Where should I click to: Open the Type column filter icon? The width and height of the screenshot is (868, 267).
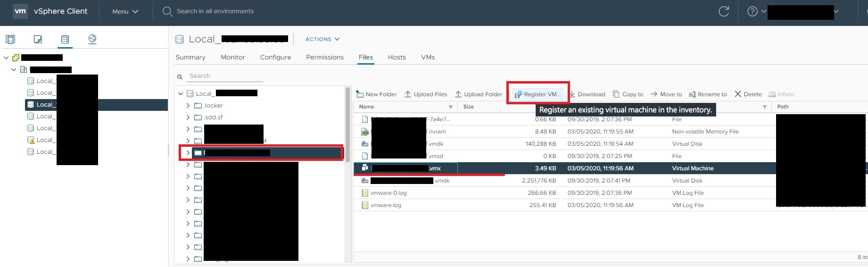[764, 107]
